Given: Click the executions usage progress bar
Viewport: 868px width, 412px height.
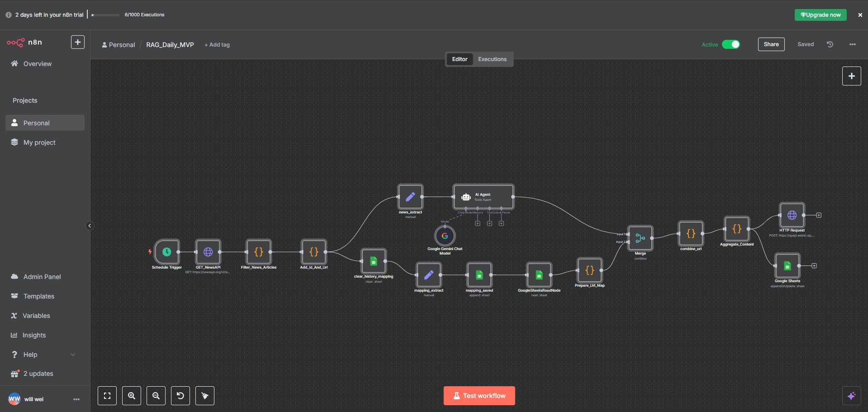Looking at the screenshot, I should (105, 15).
